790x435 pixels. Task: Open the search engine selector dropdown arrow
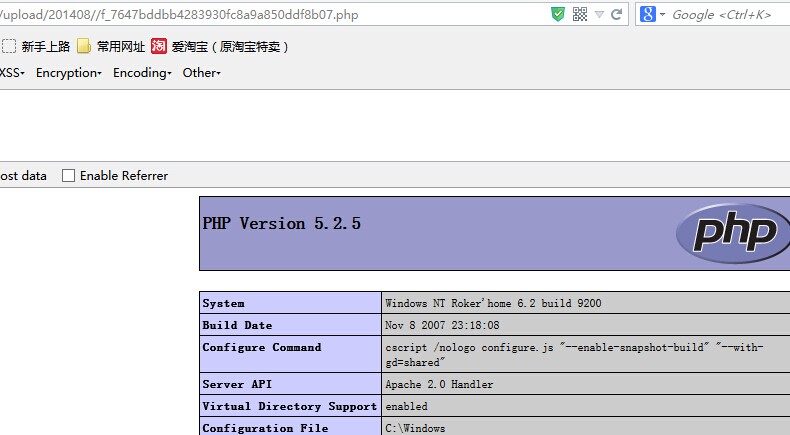tap(662, 14)
